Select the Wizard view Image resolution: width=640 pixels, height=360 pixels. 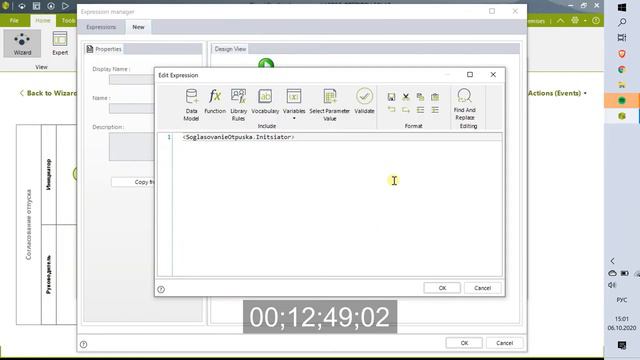click(22, 44)
